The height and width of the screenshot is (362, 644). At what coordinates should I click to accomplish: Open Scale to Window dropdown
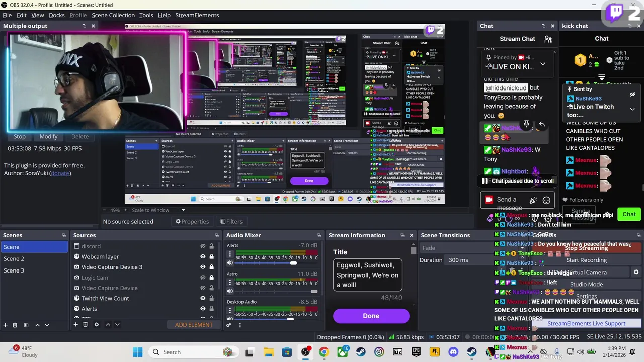[158, 210]
